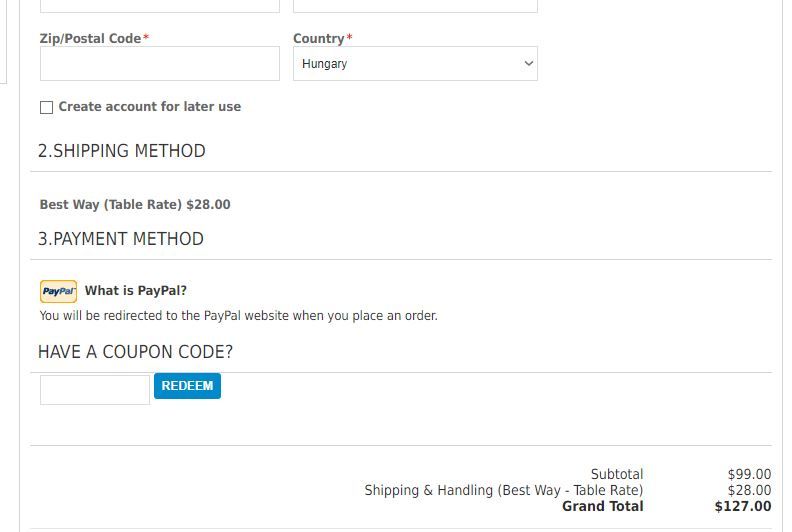Click inside the coupon code text box
Image resolution: width=792 pixels, height=532 pixels.
(95, 390)
